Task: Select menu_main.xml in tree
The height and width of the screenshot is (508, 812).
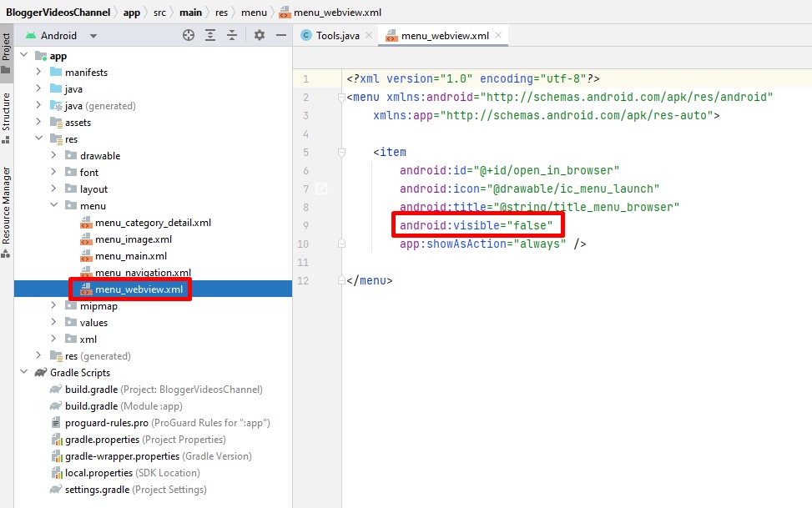Action: [x=131, y=256]
